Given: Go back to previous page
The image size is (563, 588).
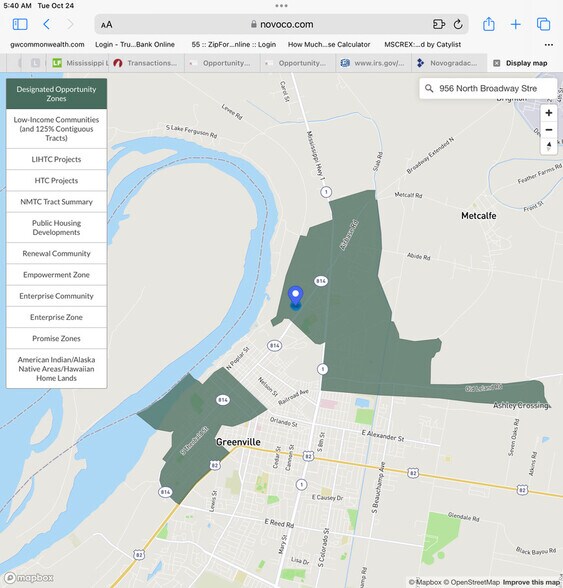Looking at the screenshot, I should click(47, 24).
